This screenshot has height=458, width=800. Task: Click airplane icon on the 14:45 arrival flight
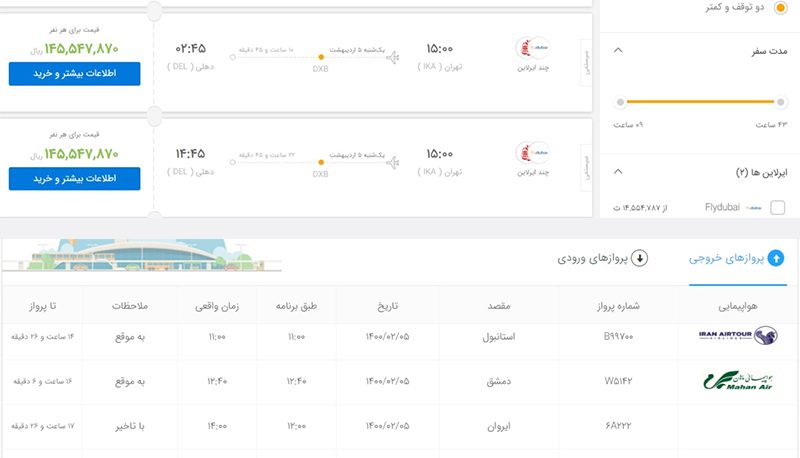393,161
